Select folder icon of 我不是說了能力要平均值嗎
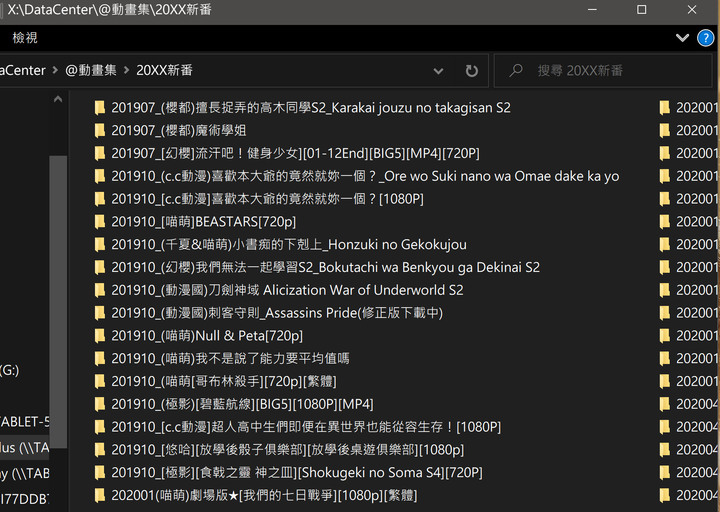 pyautogui.click(x=100, y=359)
